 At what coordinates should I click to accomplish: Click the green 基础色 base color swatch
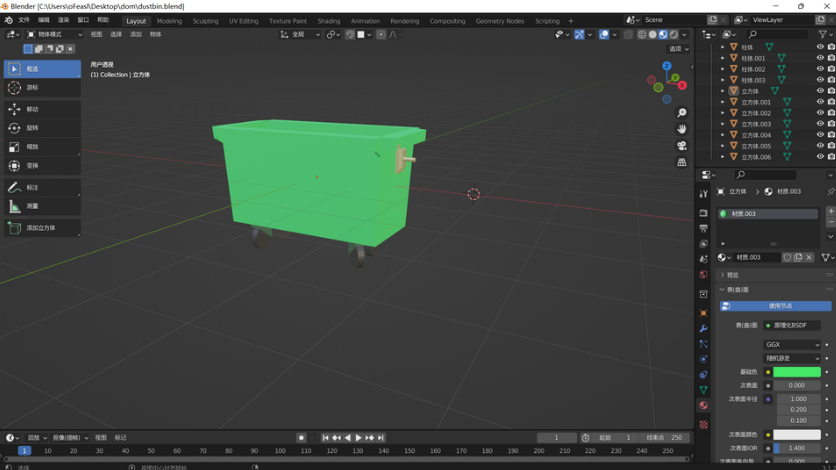tap(796, 372)
